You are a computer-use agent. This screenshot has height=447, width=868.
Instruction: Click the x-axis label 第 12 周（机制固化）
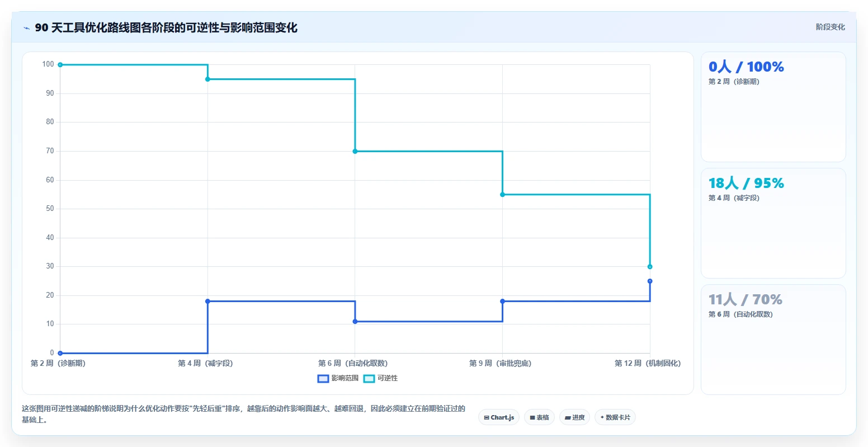[648, 364]
